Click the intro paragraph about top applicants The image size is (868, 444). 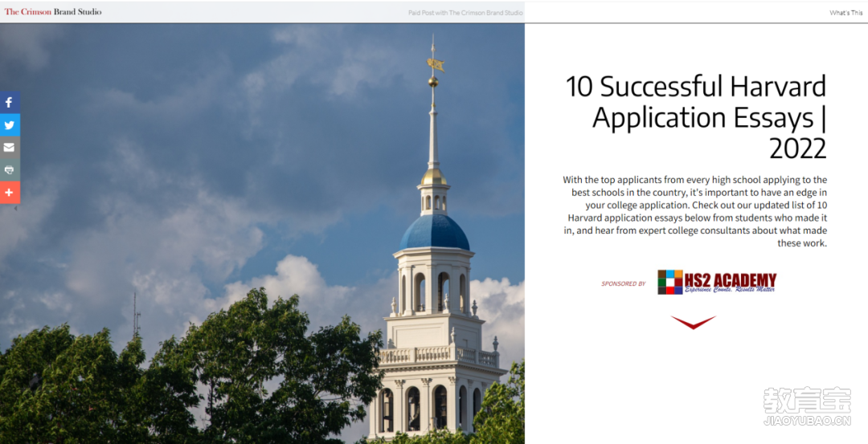pos(694,211)
